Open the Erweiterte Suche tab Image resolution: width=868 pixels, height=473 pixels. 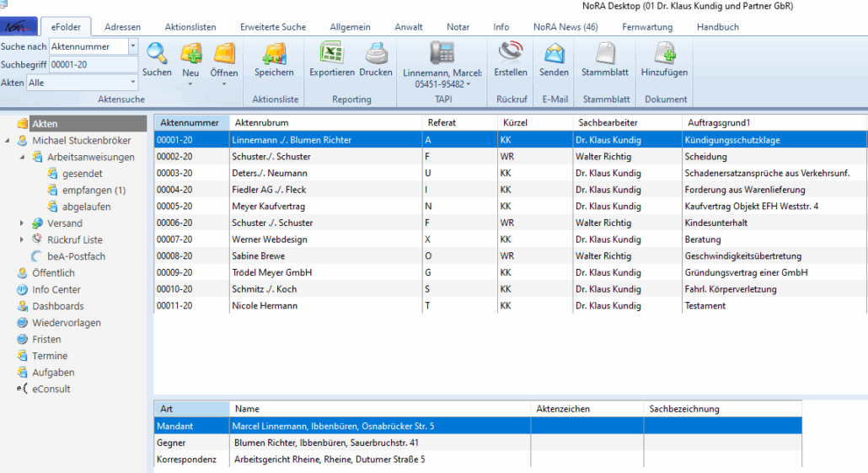[273, 27]
